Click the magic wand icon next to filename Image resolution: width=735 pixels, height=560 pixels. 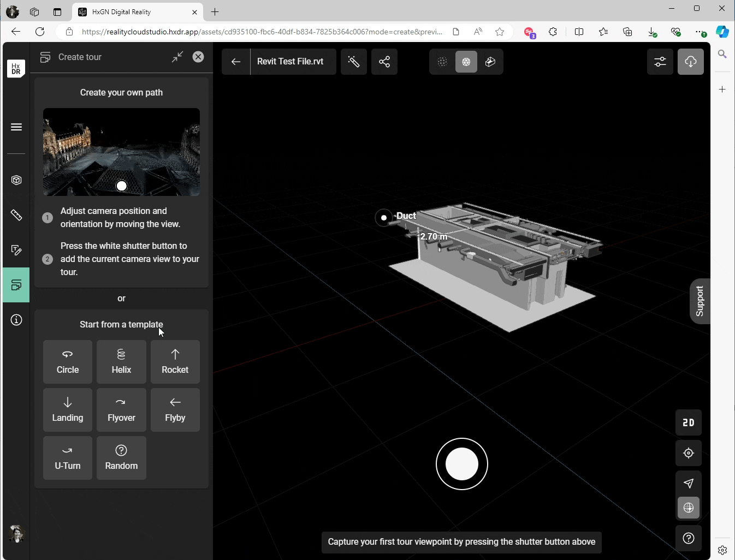[x=354, y=61]
